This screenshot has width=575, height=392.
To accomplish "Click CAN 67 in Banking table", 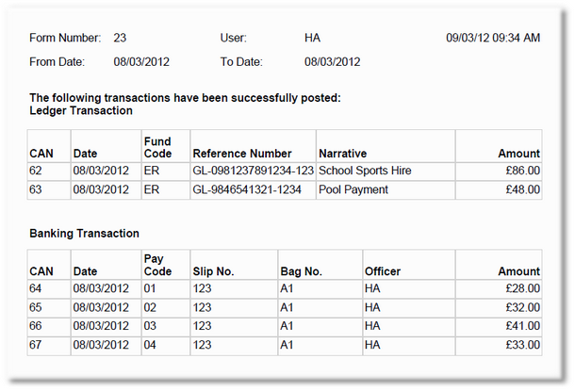I will [x=37, y=345].
